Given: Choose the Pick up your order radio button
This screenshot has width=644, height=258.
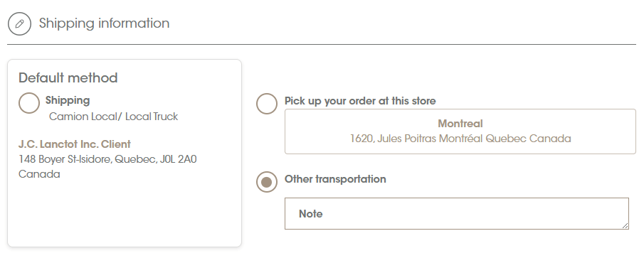Looking at the screenshot, I should [x=267, y=103].
